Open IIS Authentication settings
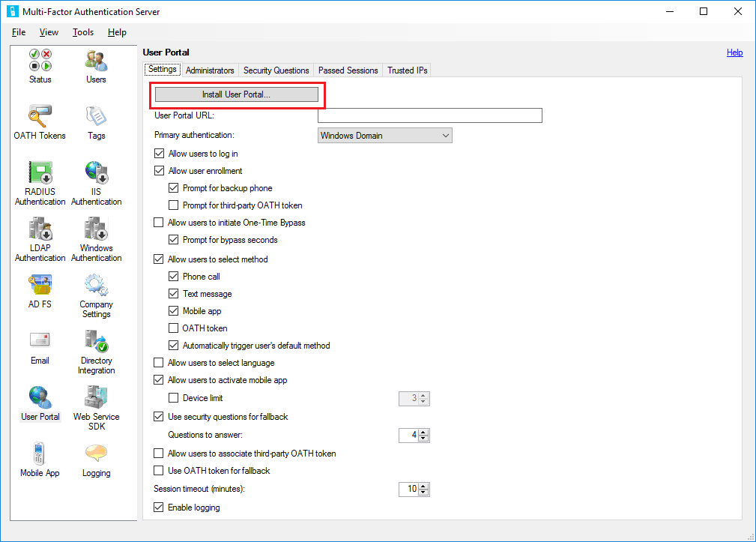The width and height of the screenshot is (756, 542). 96,172
